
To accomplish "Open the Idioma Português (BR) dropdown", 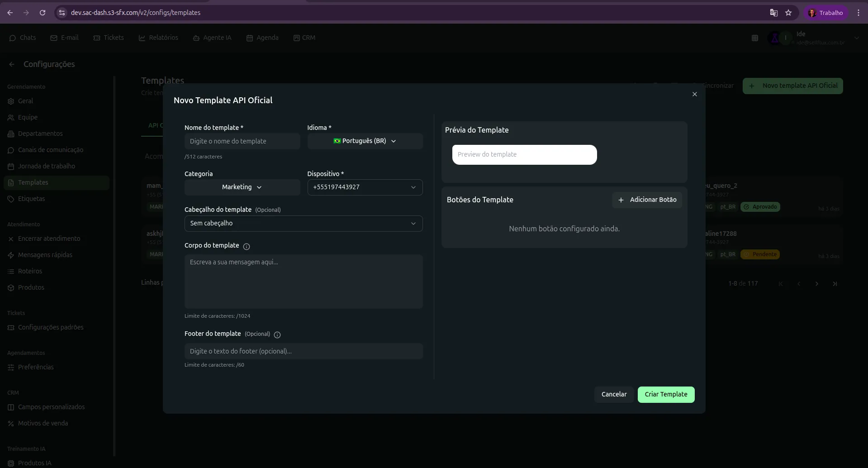I will [365, 141].
